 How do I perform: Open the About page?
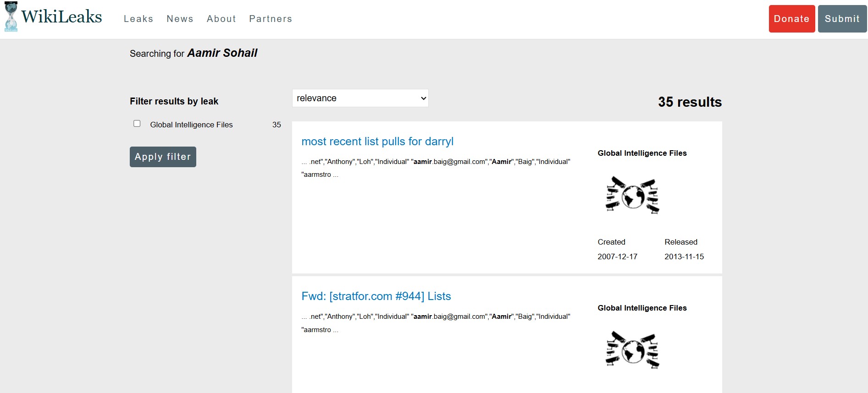(x=221, y=19)
